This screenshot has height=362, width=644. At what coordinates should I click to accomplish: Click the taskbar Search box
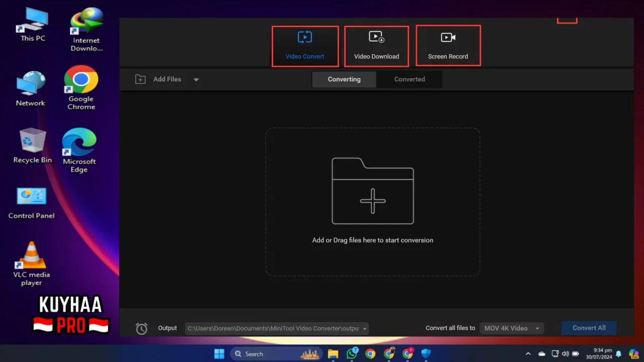click(276, 354)
